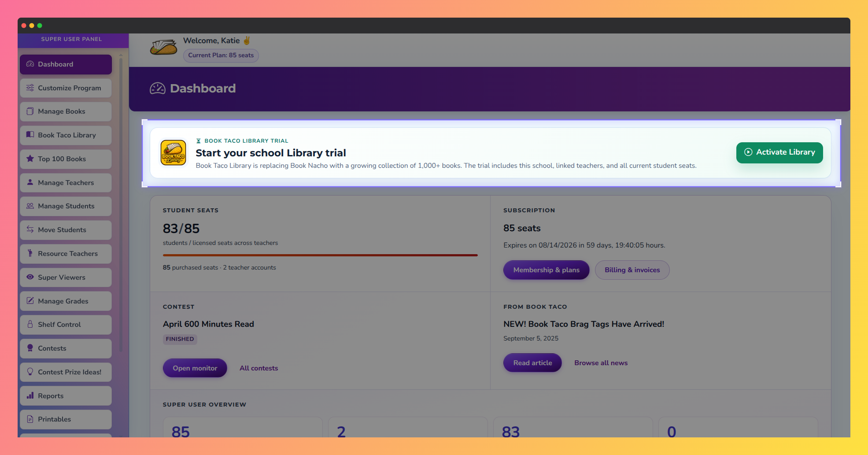Image resolution: width=868 pixels, height=455 pixels.
Task: Click the April 600 Minutes Read title
Action: click(x=208, y=324)
